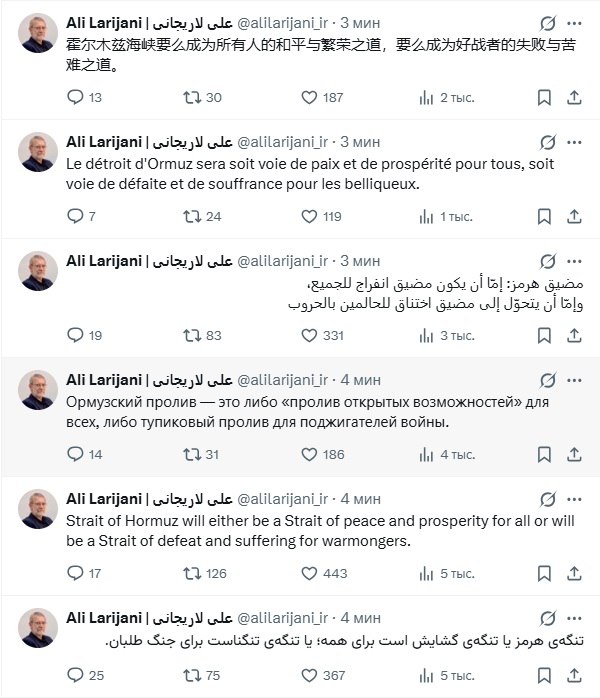Share the Persian-language tweet at the bottom
The image size is (600, 698).
(574, 675)
